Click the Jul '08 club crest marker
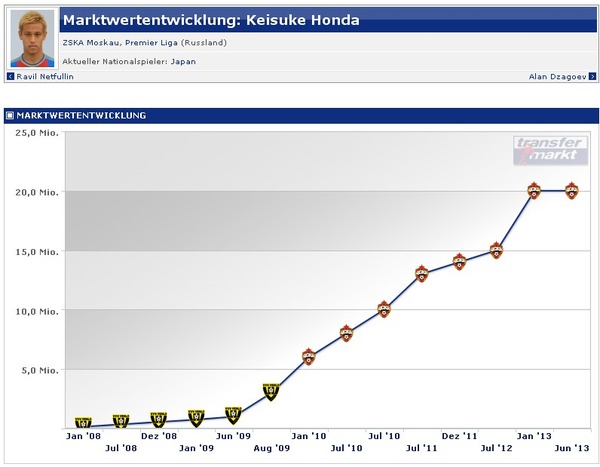This screenshot has height=467, width=600. (x=121, y=421)
